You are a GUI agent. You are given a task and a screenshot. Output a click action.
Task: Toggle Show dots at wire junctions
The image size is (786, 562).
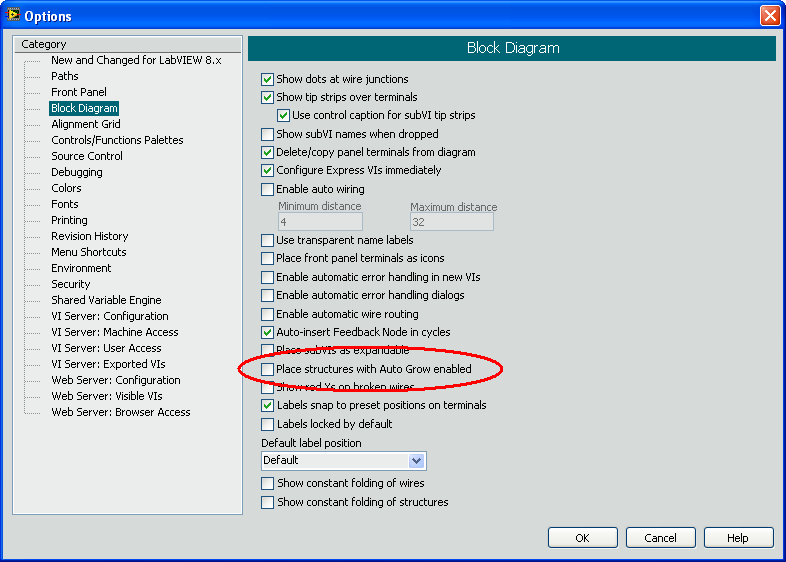point(267,79)
